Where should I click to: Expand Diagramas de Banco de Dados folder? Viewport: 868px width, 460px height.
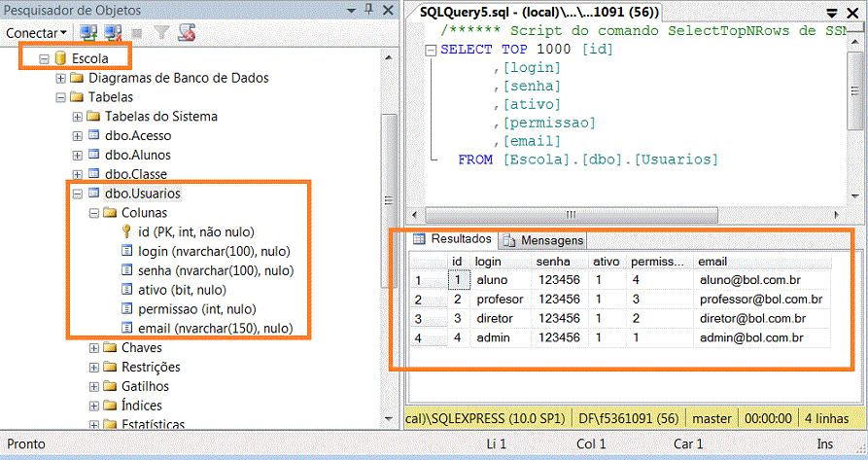point(61,78)
